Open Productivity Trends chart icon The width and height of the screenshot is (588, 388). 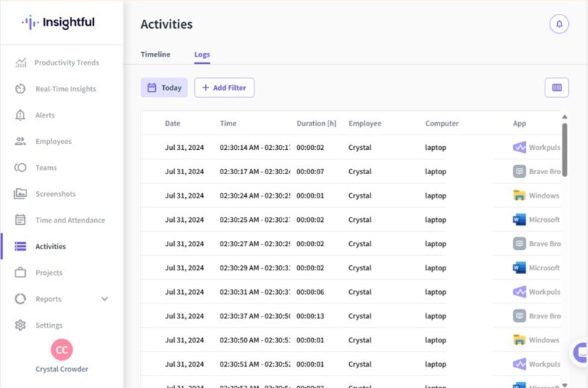(x=21, y=62)
